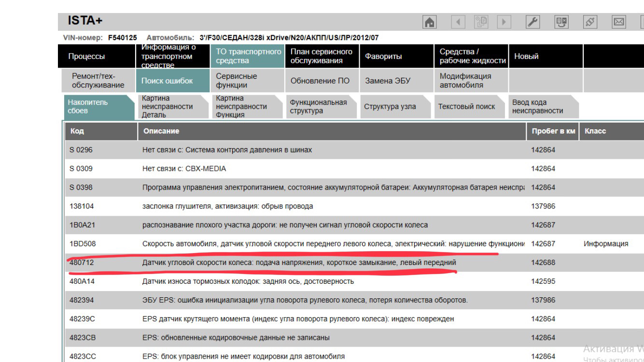Sort by the Пробег в км column header
This screenshot has width=644, height=362.
(x=553, y=131)
